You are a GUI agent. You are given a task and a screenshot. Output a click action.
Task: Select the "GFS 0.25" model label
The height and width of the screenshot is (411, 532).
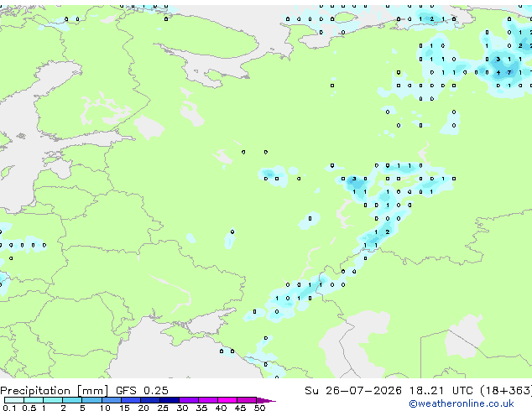coord(142,391)
